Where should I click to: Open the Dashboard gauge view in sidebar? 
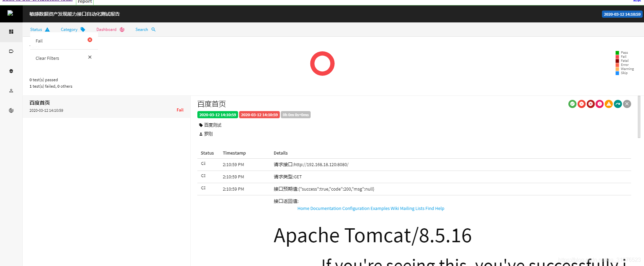tap(11, 110)
